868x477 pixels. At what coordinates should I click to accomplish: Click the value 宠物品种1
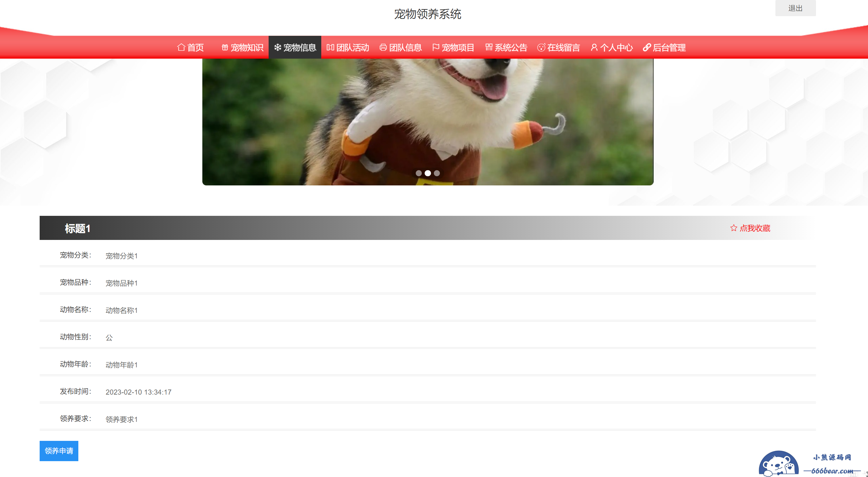[122, 283]
